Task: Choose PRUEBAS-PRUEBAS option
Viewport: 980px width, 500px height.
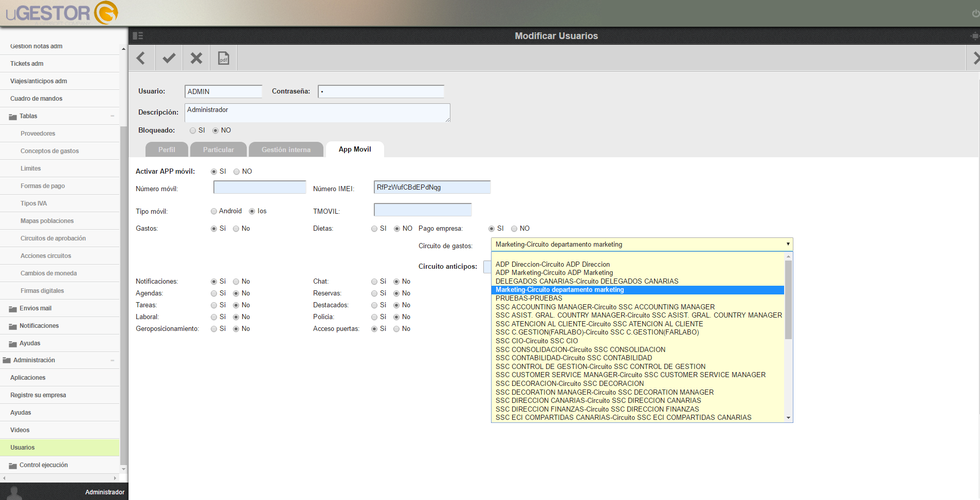Action: [x=638, y=298]
